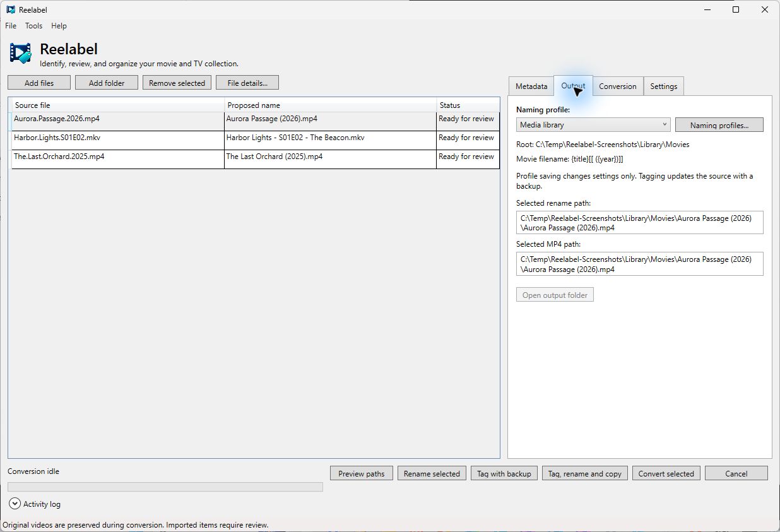Open the Settings tab
Image resolution: width=780 pixels, height=532 pixels.
click(x=663, y=86)
